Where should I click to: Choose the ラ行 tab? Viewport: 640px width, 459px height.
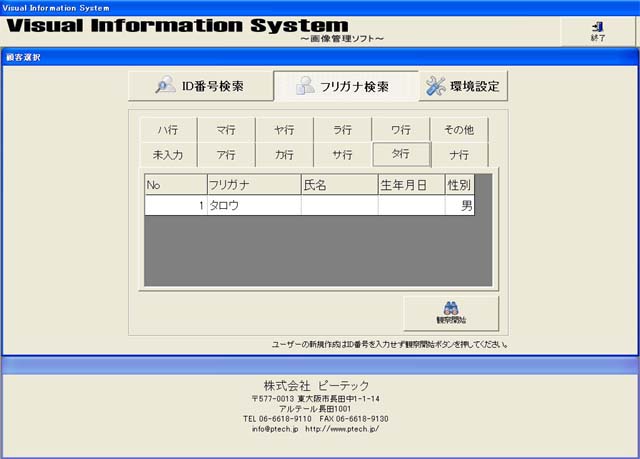click(342, 130)
